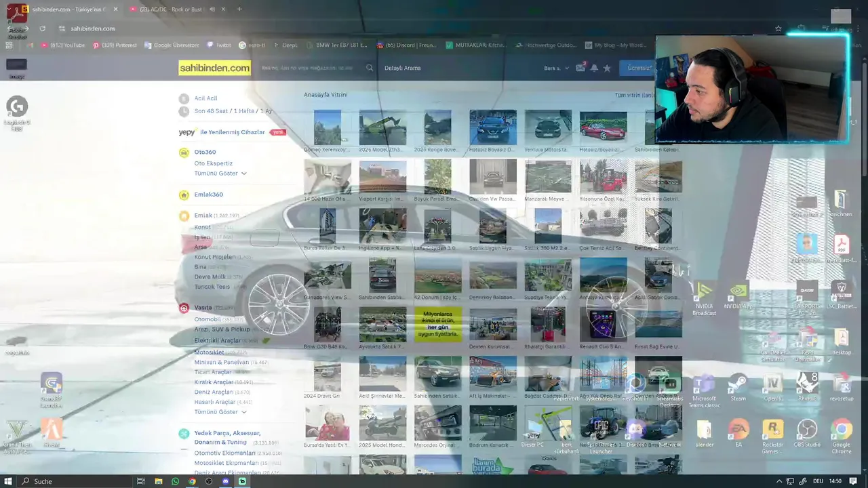Open favorites star icon in header
This screenshot has width=868, height=488.
(607, 68)
